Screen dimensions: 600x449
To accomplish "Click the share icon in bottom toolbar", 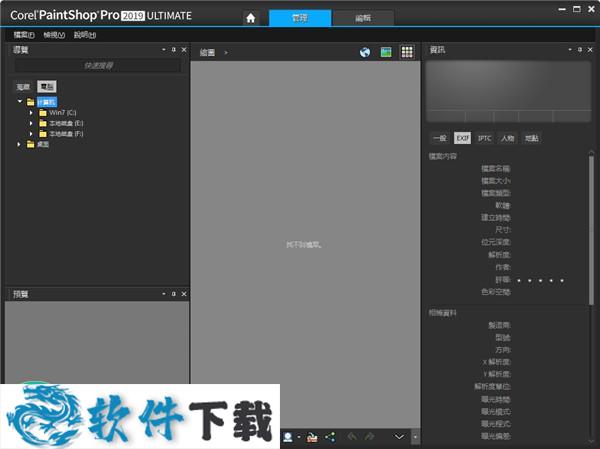I will coord(329,437).
